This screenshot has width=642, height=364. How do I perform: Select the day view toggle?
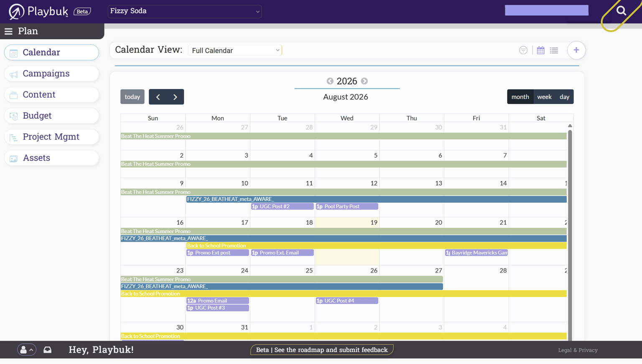(564, 97)
